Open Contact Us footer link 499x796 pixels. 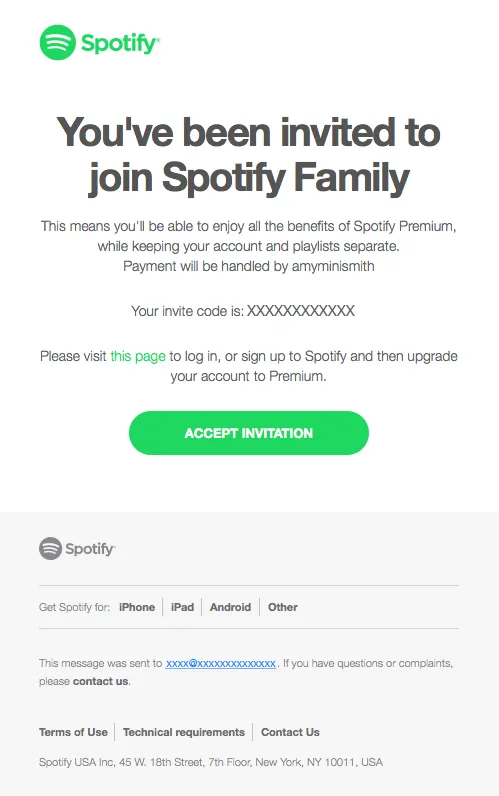point(290,732)
